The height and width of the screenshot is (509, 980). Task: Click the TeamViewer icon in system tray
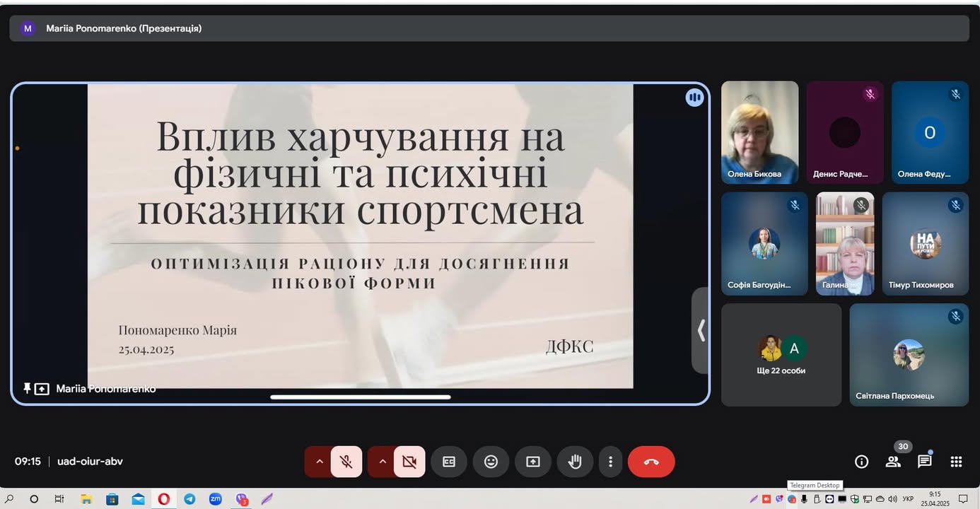point(829,499)
